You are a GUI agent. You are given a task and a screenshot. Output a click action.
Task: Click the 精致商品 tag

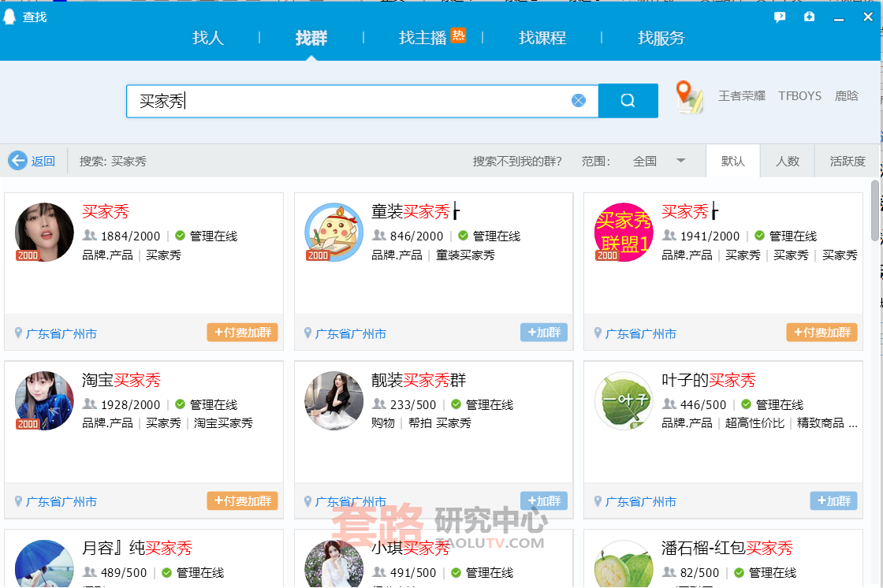coord(821,423)
